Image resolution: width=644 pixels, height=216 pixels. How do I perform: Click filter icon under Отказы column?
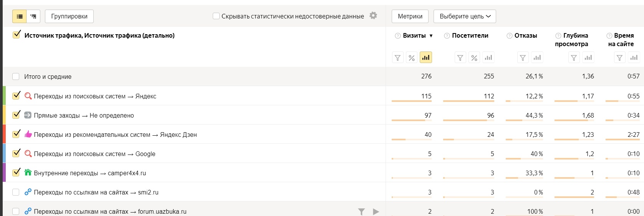coord(523,58)
